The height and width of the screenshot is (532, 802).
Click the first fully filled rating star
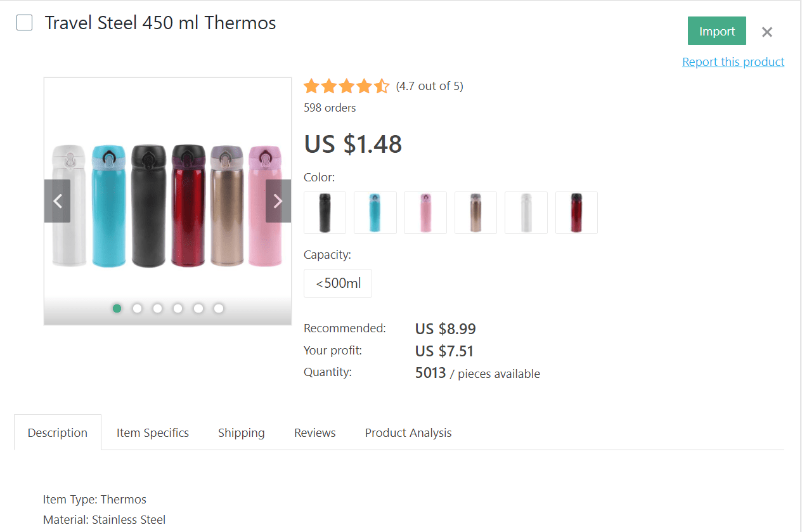coord(311,86)
